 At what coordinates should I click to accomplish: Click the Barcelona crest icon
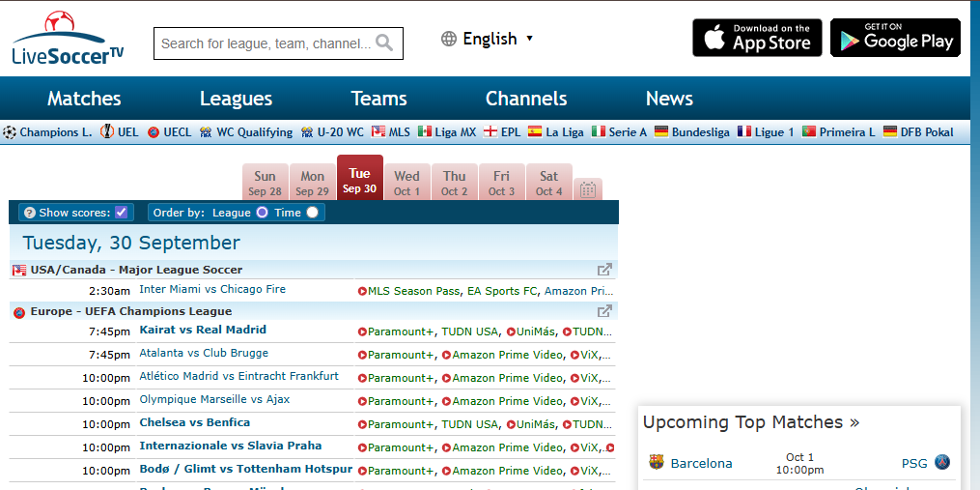[x=657, y=463]
